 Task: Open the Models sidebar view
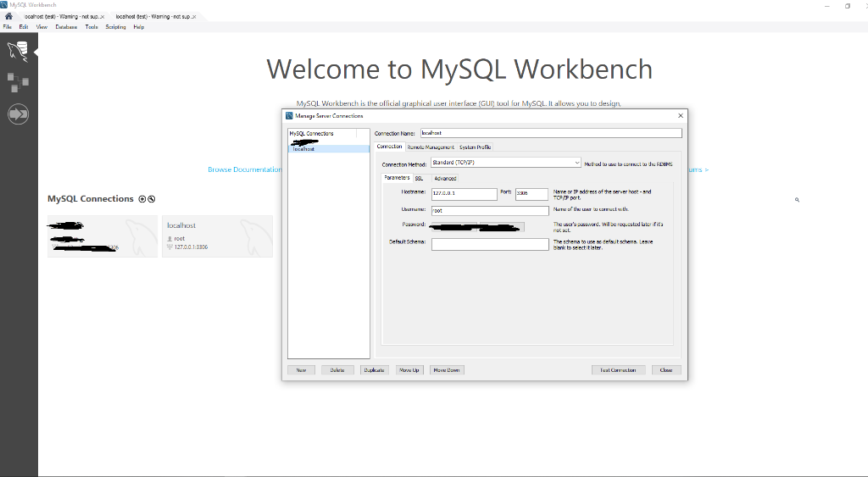point(19,83)
